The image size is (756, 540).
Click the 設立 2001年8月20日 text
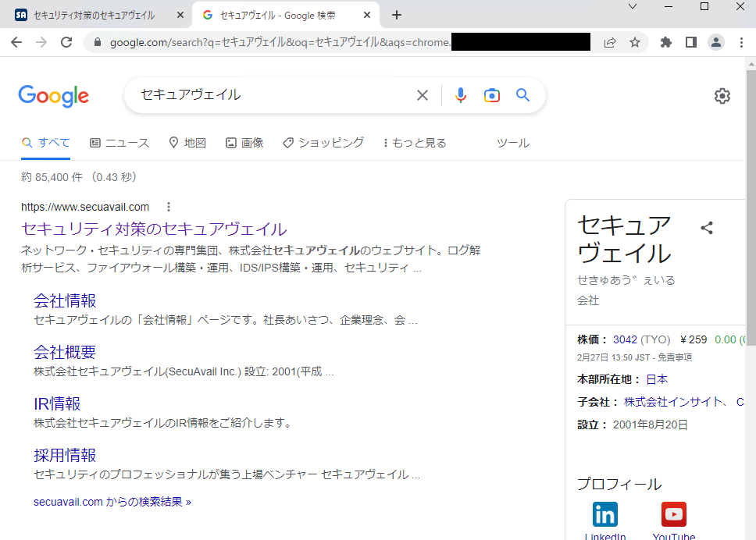(x=633, y=425)
